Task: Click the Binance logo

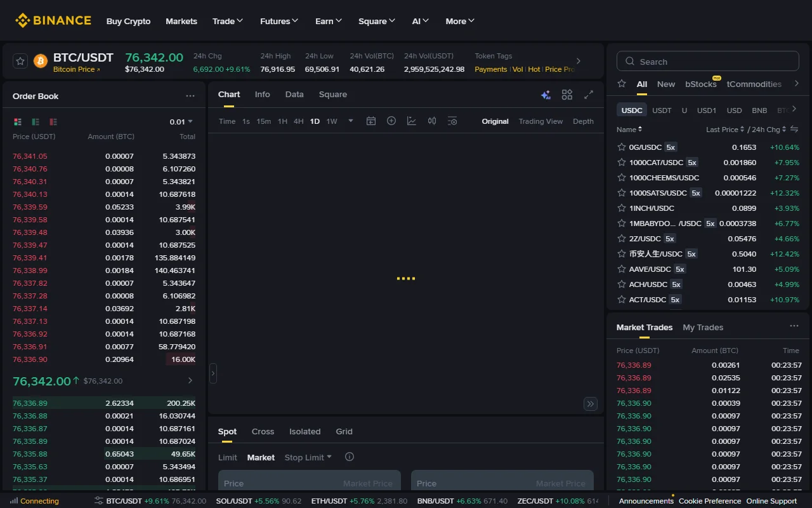Action: click(x=53, y=20)
